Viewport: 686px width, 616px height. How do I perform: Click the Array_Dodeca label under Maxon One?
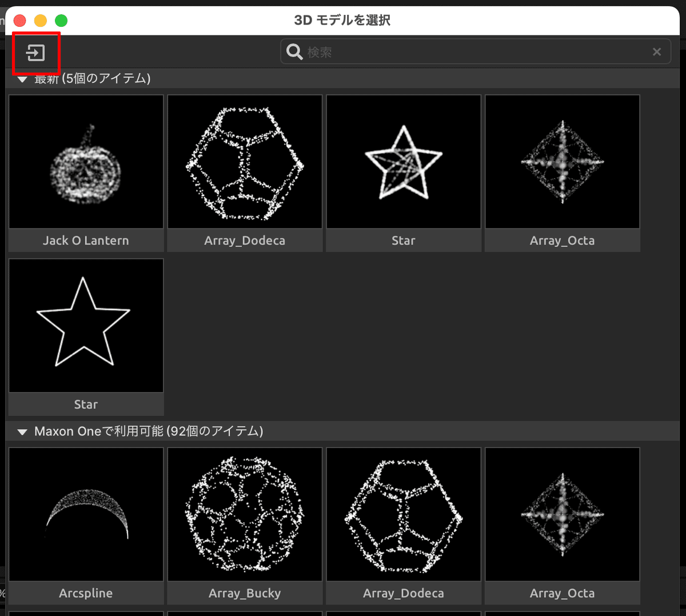403,593
